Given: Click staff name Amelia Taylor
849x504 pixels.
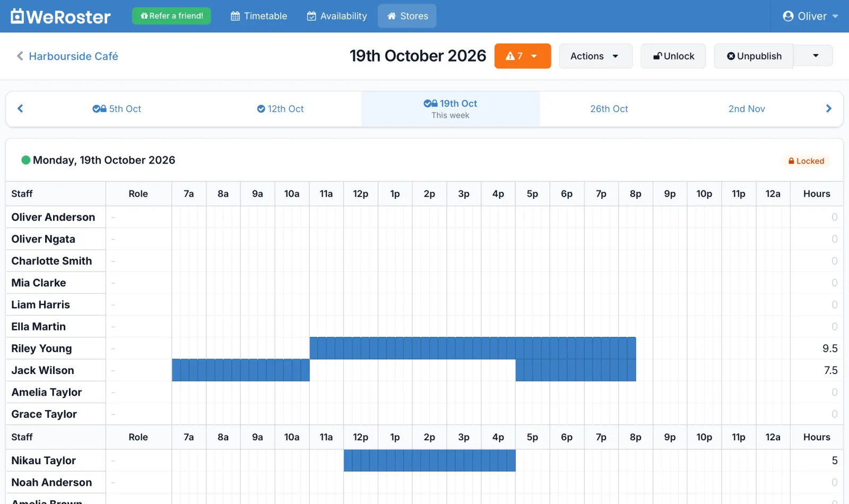Looking at the screenshot, I should click(47, 392).
